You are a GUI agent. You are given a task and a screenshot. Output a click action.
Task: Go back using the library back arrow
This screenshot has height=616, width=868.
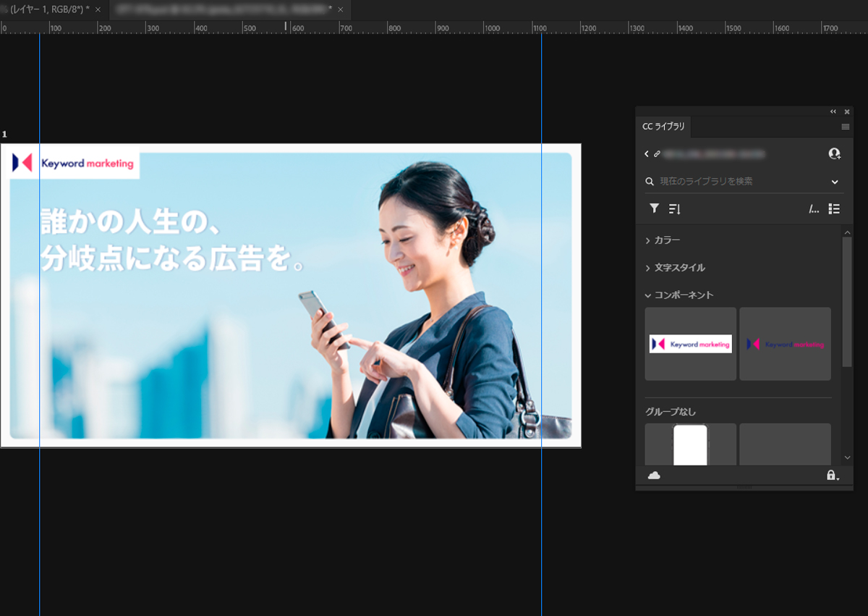[647, 154]
